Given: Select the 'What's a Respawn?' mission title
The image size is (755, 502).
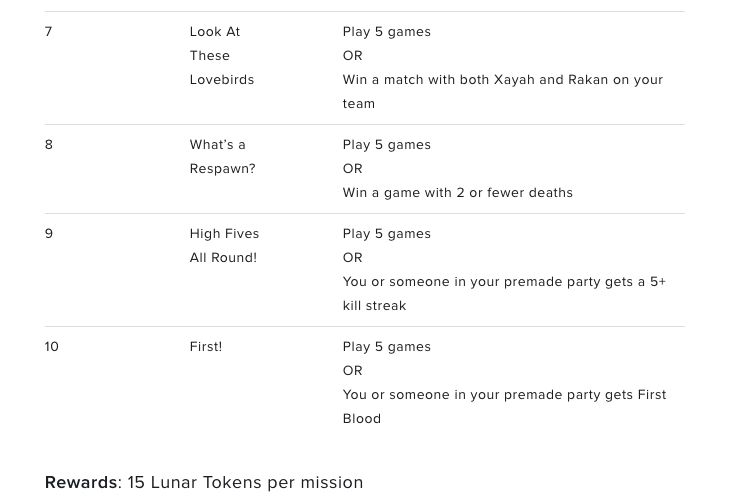Looking at the screenshot, I should (x=222, y=157).
